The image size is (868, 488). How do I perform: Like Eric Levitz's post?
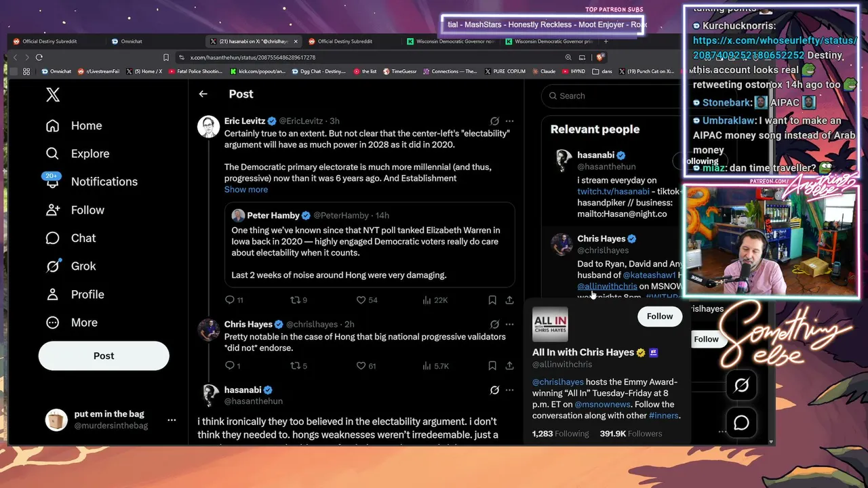[x=367, y=300]
